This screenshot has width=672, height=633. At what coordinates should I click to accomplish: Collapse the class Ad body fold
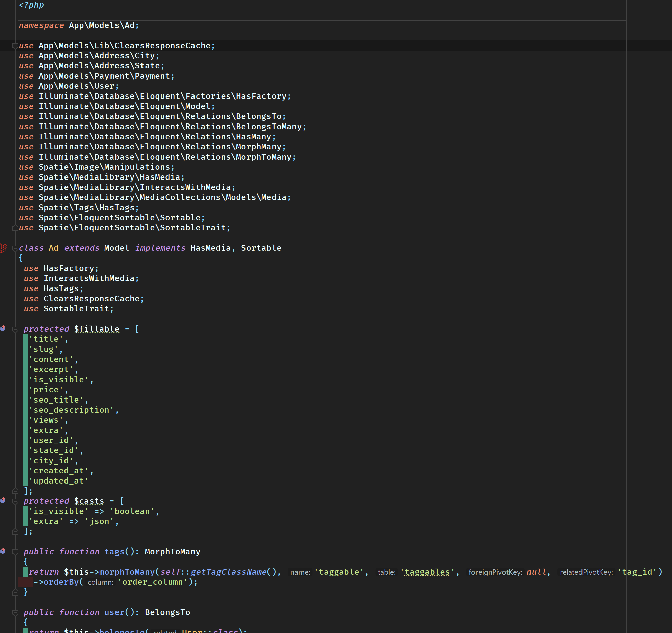tap(15, 248)
